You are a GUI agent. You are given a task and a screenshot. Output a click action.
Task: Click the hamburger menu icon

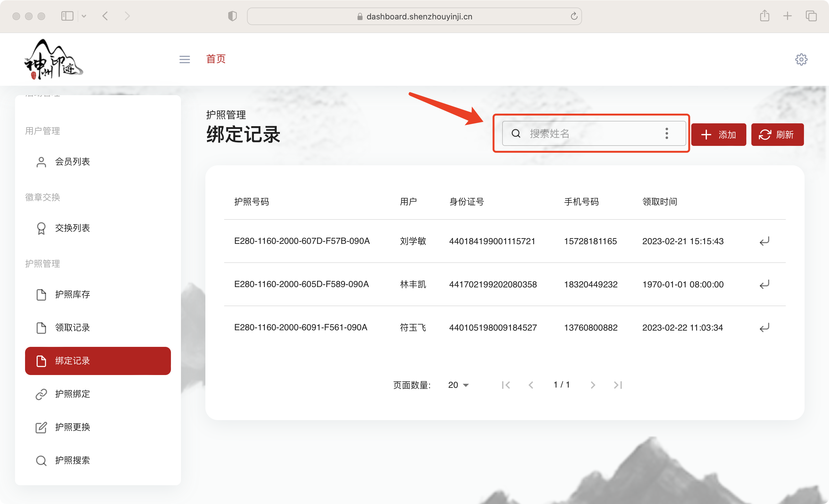(184, 59)
